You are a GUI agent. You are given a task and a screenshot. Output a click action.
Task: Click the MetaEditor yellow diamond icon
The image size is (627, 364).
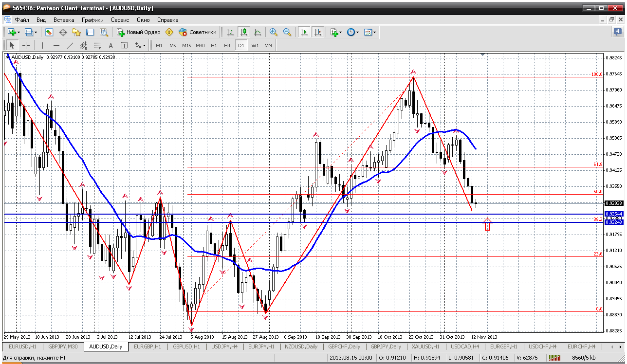169,32
